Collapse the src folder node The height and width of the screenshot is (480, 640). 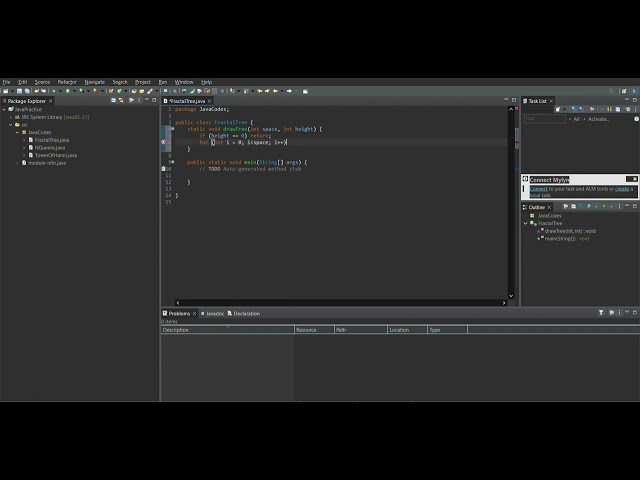11,125
